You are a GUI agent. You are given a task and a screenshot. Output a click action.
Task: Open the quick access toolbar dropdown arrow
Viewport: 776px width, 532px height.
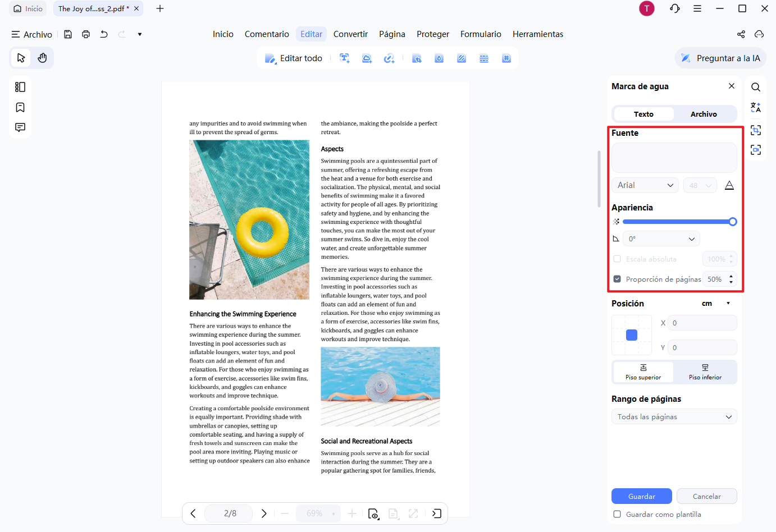click(x=140, y=34)
